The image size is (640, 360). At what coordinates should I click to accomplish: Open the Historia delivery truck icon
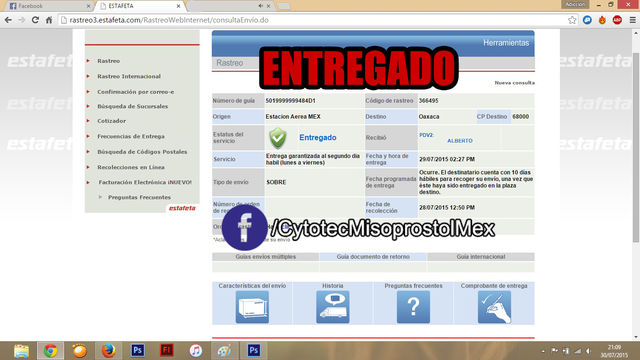point(333,307)
